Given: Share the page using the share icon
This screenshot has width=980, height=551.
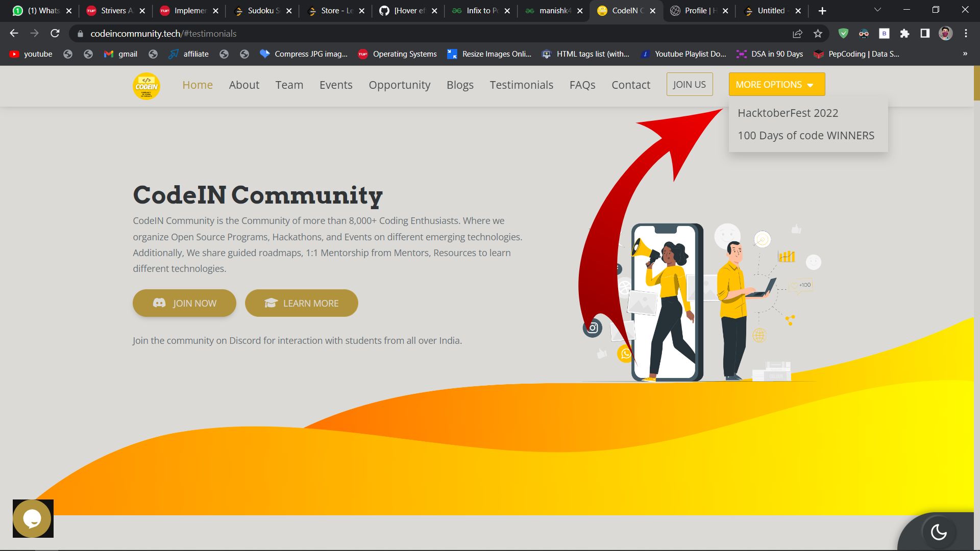Looking at the screenshot, I should [x=797, y=33].
